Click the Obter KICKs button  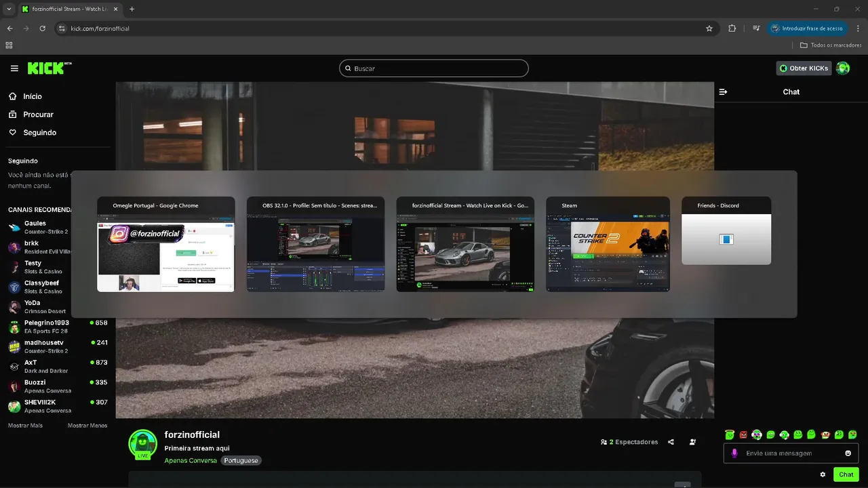point(804,68)
